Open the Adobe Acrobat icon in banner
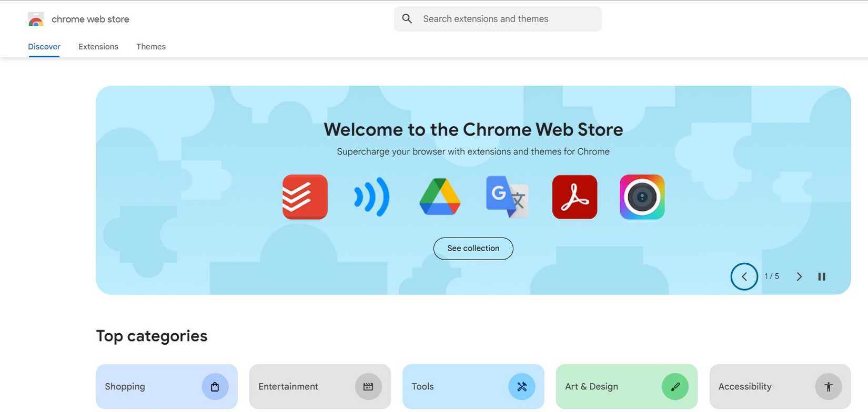The height and width of the screenshot is (412, 868). [x=574, y=197]
